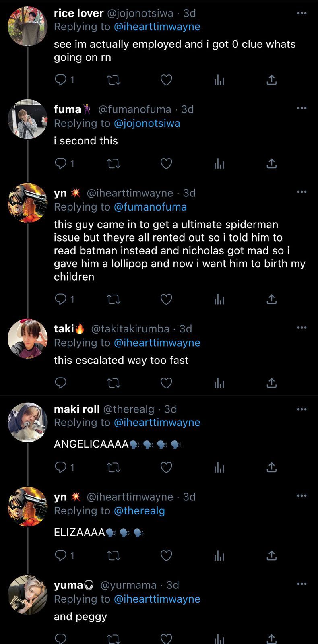Like yuma's "and peggy" reply
Screen dimensions: 318x644
click(x=166, y=638)
